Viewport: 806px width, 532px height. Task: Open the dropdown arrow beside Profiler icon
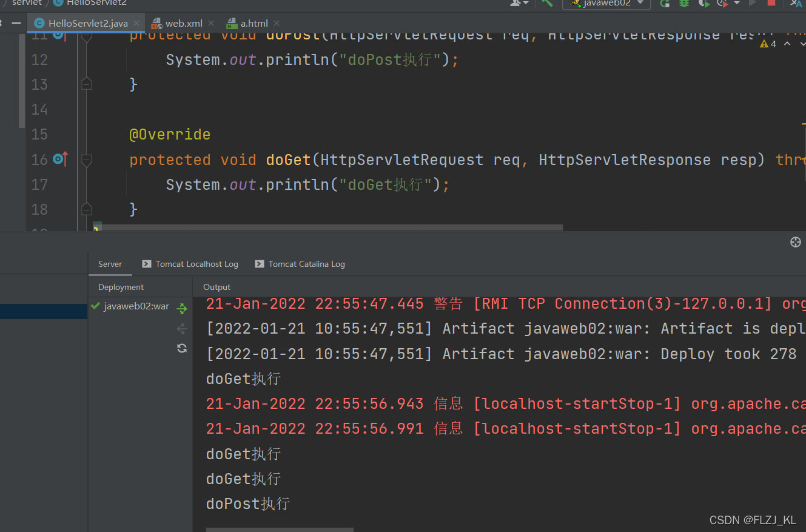click(737, 3)
